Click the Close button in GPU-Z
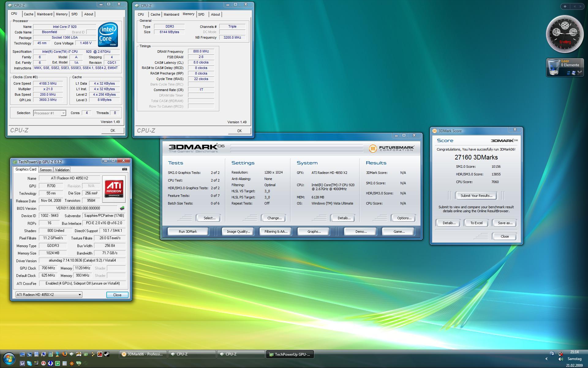 [x=117, y=295]
